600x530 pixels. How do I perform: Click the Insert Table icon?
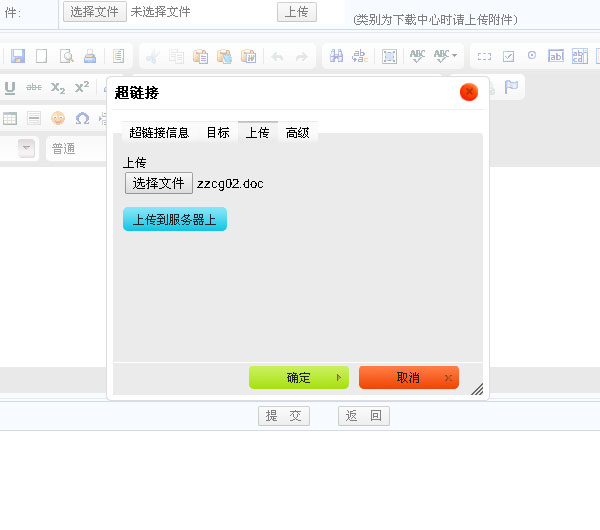pos(10,118)
